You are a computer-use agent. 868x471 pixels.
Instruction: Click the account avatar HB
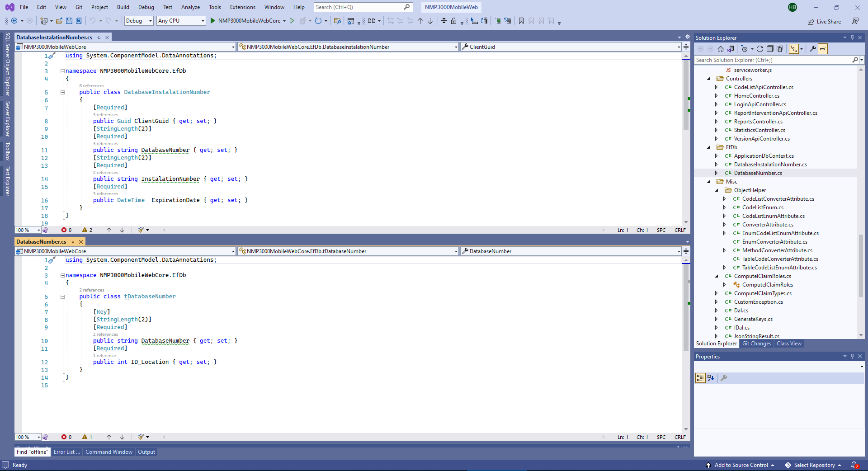(x=793, y=7)
